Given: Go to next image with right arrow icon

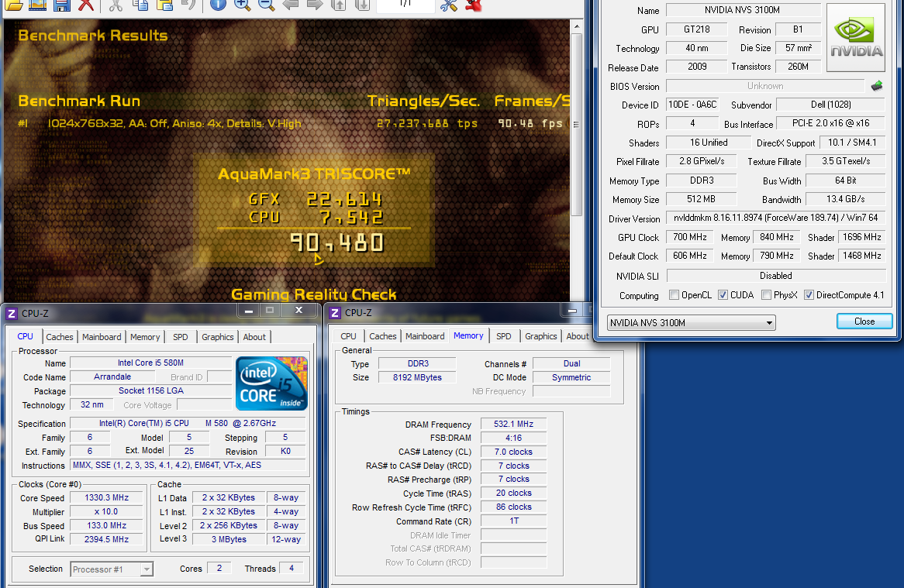Looking at the screenshot, I should coord(314,5).
